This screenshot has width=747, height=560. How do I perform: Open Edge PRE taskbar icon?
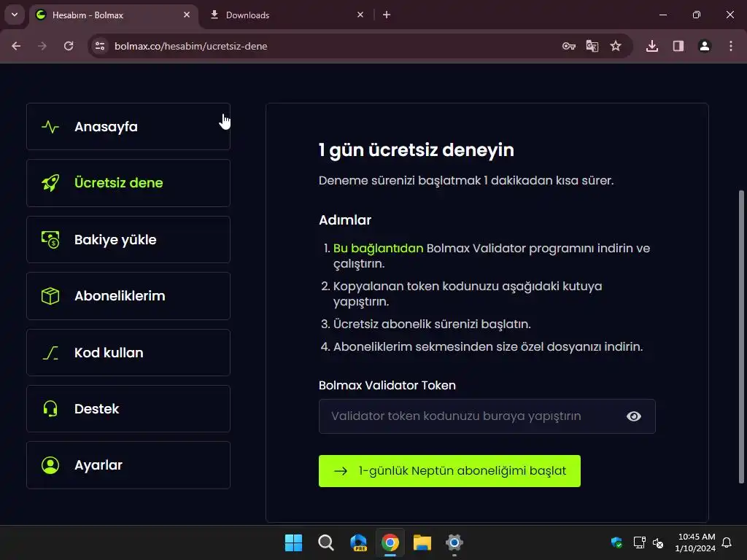[358, 542]
